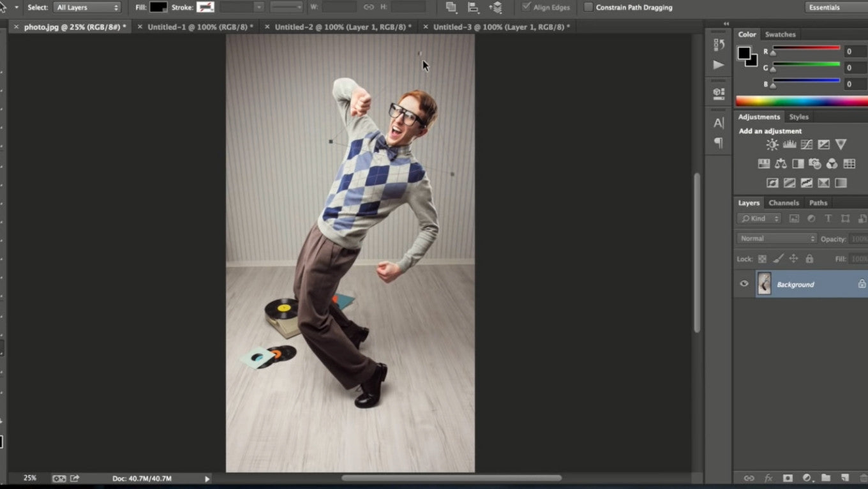Add a Posterize adjustment
Viewport: 868px width, 489px height.
(789, 183)
